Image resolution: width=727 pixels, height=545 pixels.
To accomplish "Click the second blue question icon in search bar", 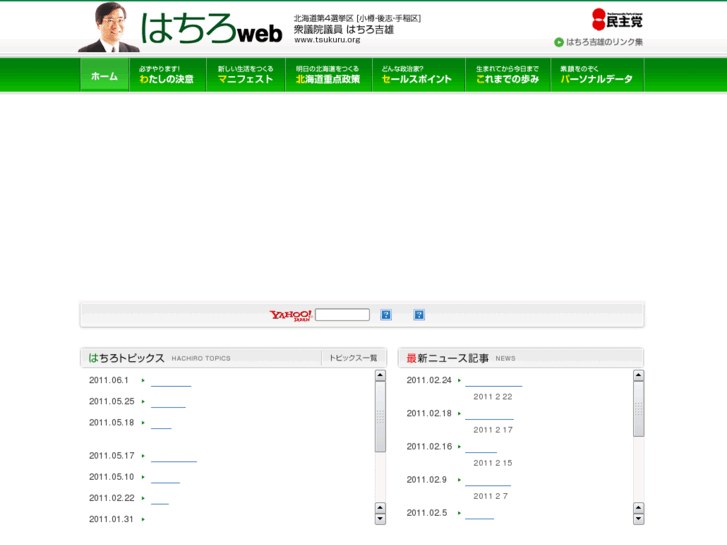I will click(x=419, y=315).
